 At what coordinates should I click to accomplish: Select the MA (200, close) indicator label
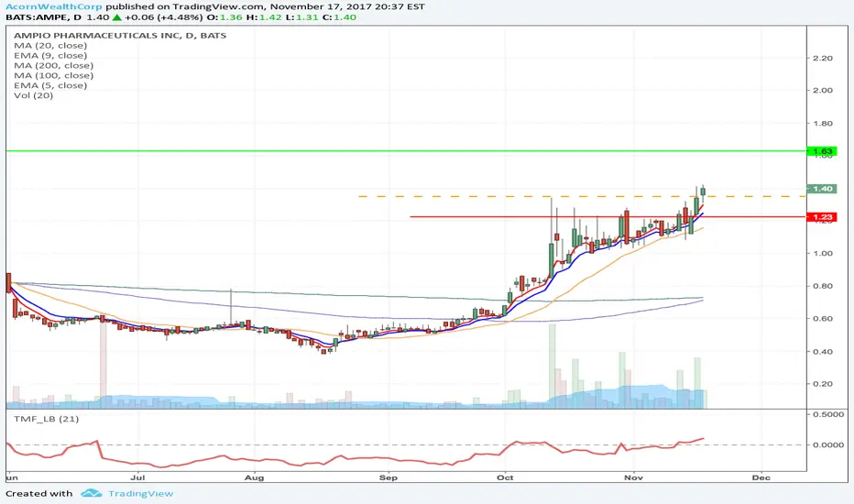[x=53, y=65]
